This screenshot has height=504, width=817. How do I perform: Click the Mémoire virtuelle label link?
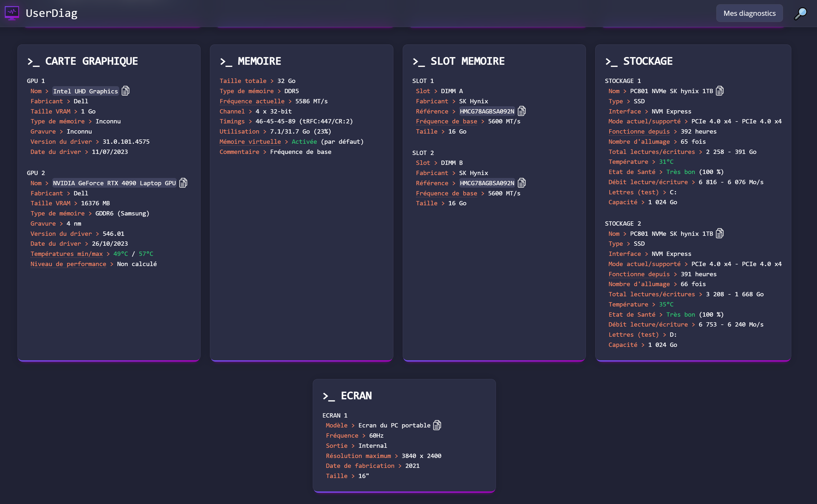[x=250, y=142]
